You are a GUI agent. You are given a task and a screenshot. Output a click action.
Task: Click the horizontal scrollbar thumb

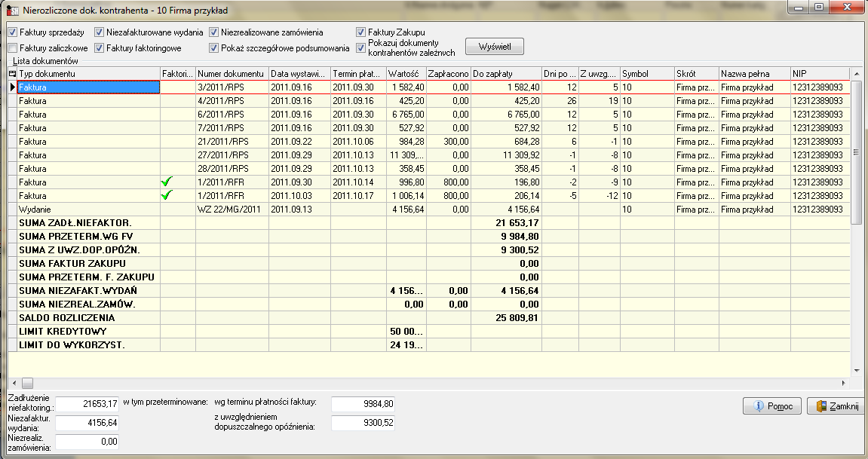coord(27,383)
